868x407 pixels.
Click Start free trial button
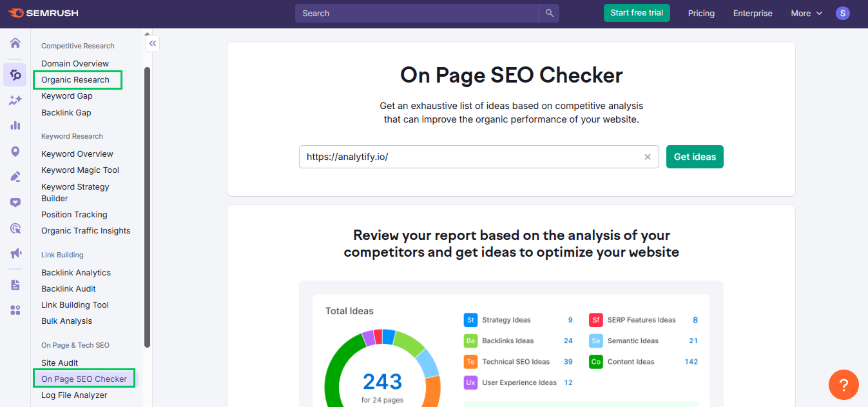pos(637,13)
